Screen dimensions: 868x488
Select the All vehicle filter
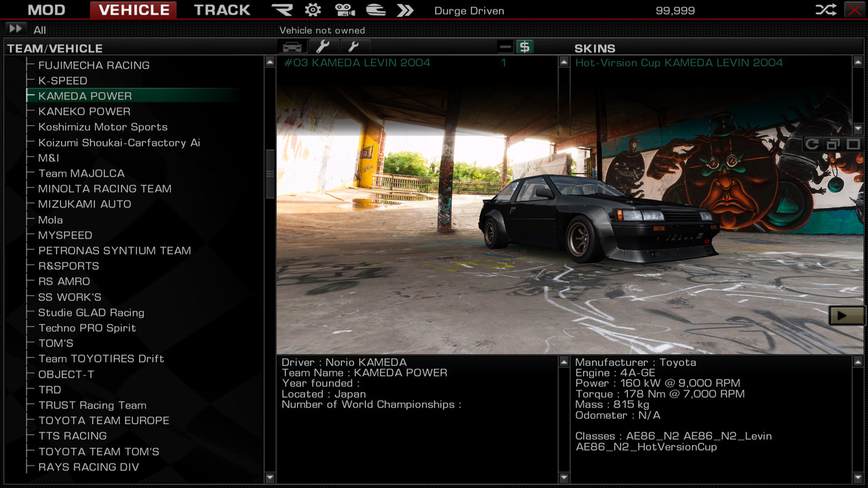[x=40, y=30]
